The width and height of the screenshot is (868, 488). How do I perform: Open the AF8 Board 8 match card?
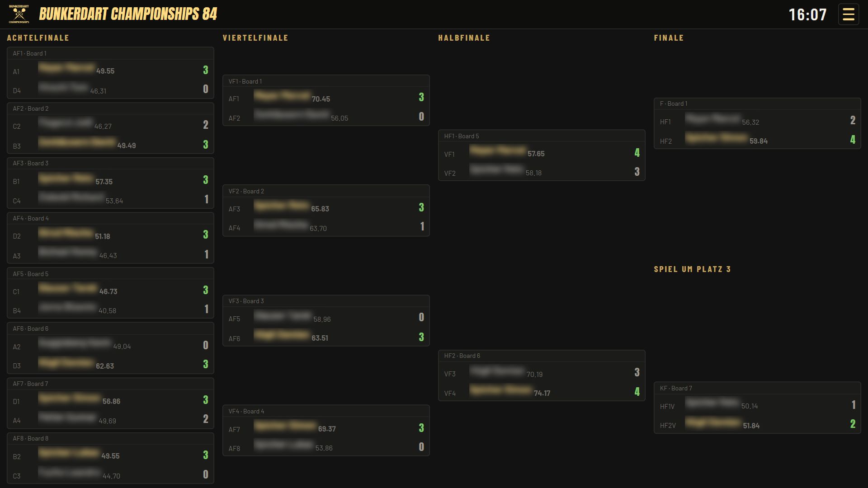pos(110,458)
